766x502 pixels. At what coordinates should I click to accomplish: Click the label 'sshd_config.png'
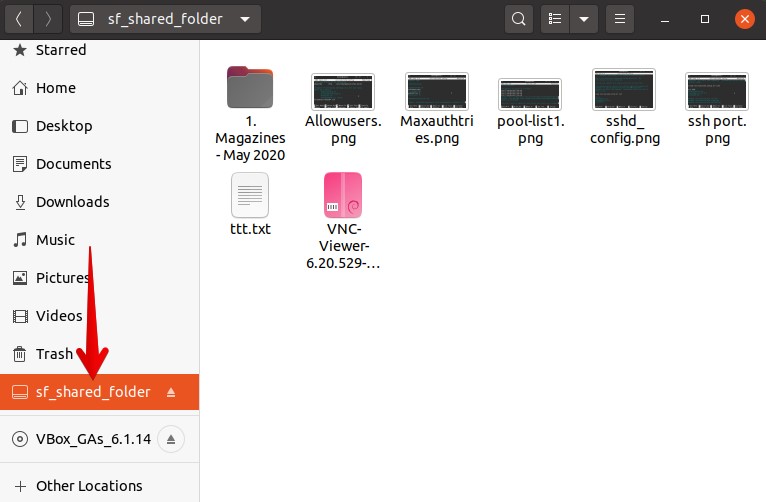point(625,129)
